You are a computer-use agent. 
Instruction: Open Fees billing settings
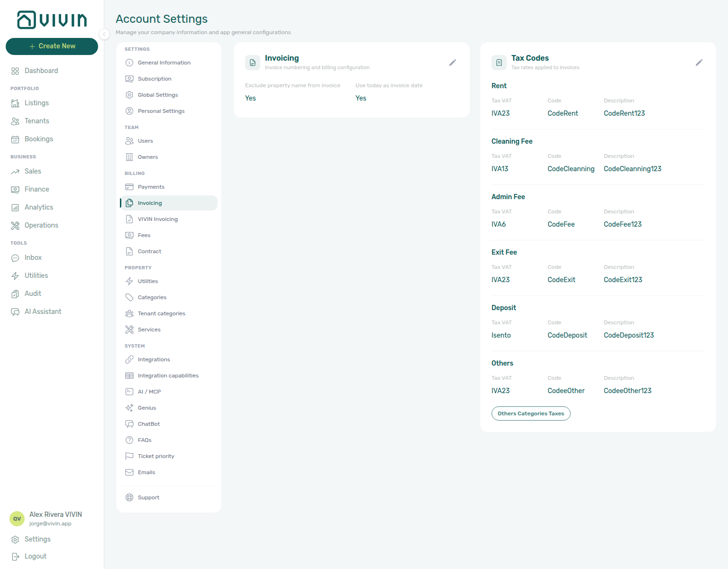pyautogui.click(x=169, y=235)
